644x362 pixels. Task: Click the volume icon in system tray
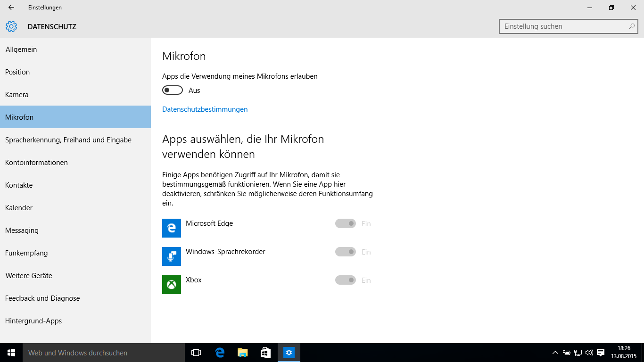589,353
